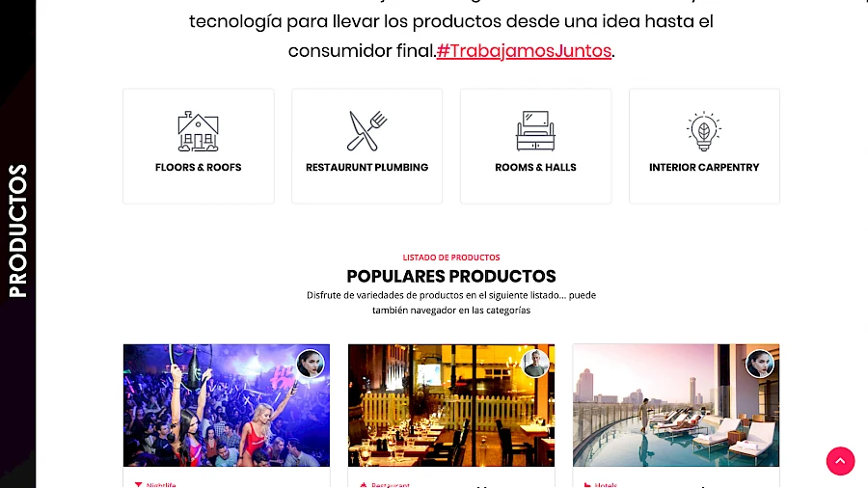Click the woman avatar on the nightclub card
The image size is (868, 488).
pyautogui.click(x=310, y=364)
